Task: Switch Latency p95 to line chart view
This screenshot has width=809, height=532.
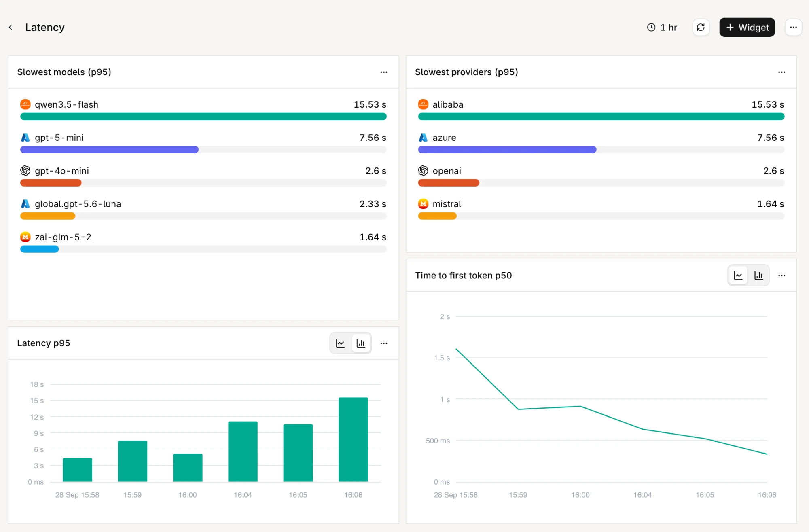Action: click(340, 343)
